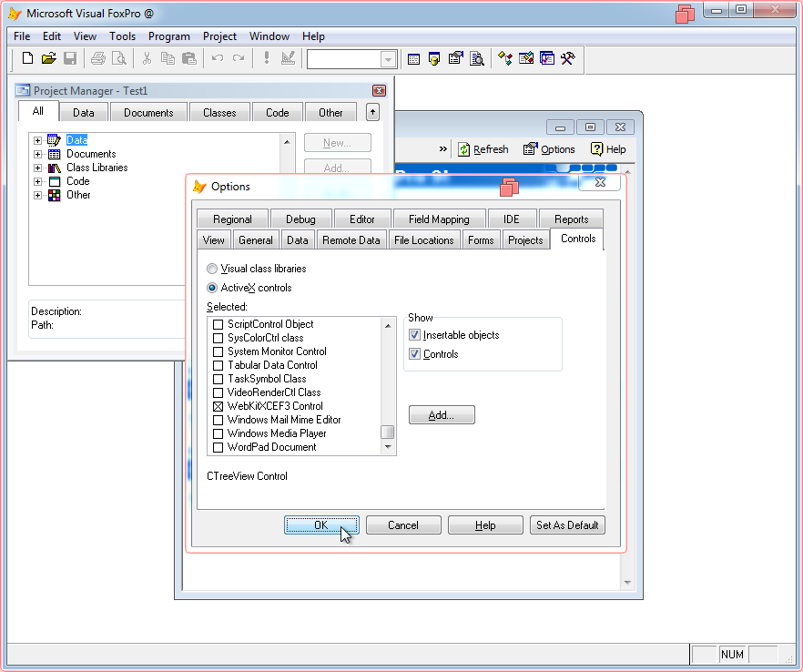Click Cancel in the Options dialog
Screen dimensions: 803x672
coord(403,525)
